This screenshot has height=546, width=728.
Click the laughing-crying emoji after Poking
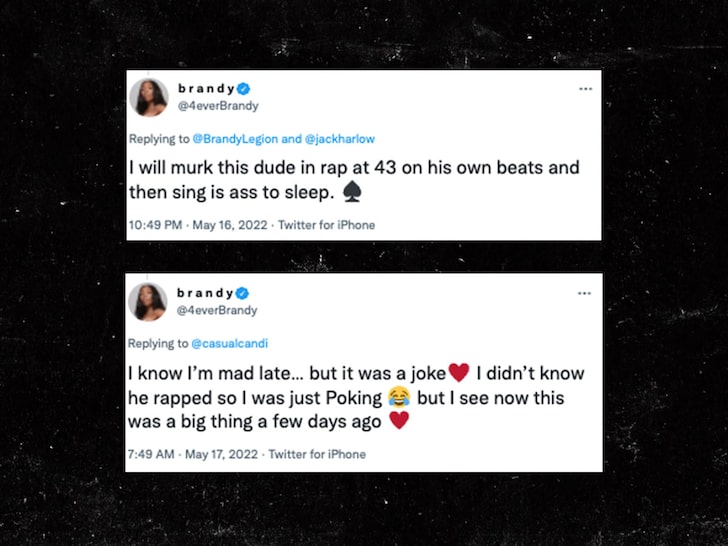click(399, 397)
